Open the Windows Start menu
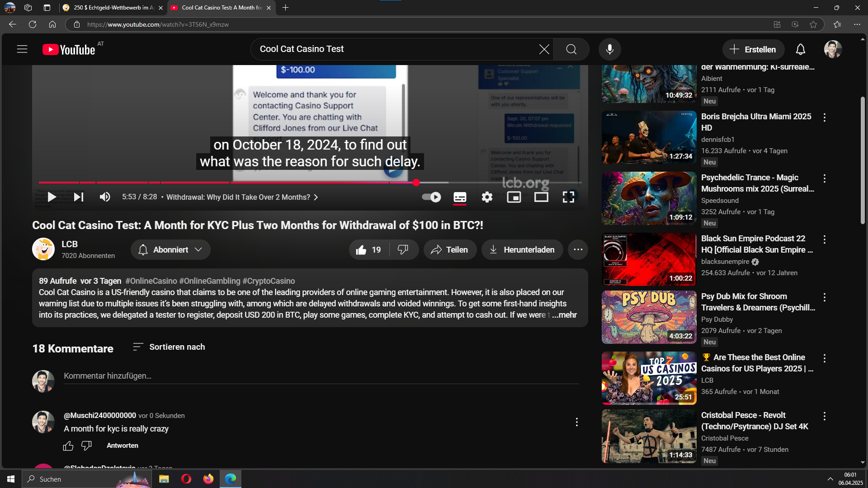 coord(11,479)
